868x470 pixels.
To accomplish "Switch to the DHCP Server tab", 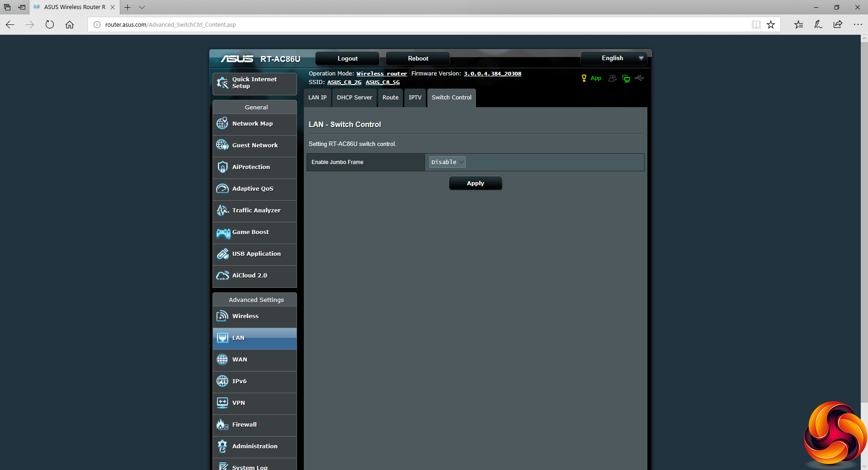I will (x=354, y=98).
